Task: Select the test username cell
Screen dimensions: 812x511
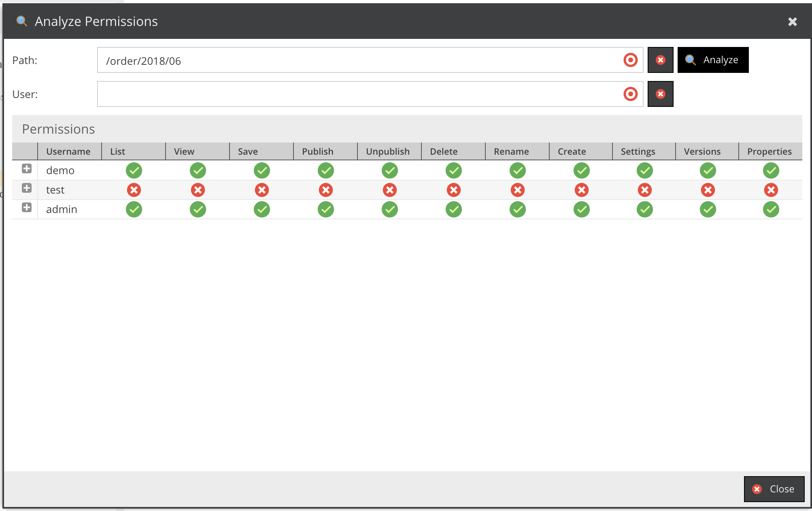Action: coord(69,190)
